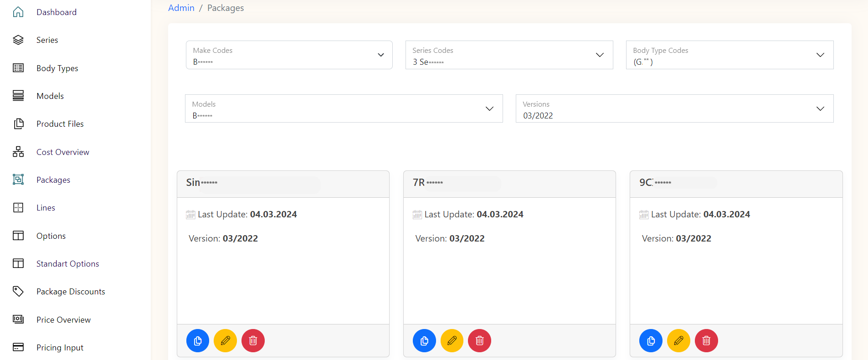Screen dimensions: 868x360
Task: Click the Package Discounts tag icon
Action: click(x=18, y=291)
